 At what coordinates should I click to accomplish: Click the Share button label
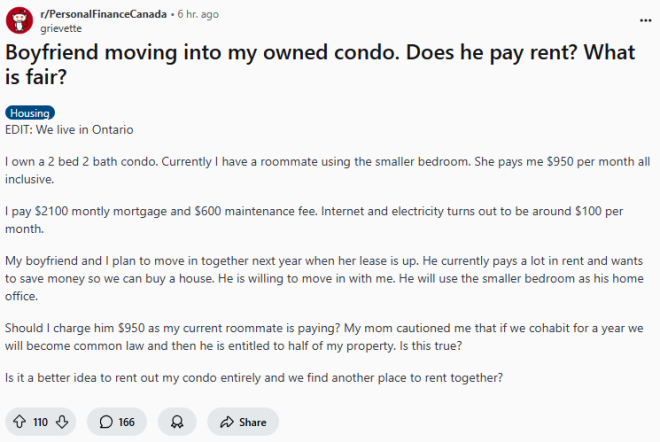pyautogui.click(x=253, y=422)
